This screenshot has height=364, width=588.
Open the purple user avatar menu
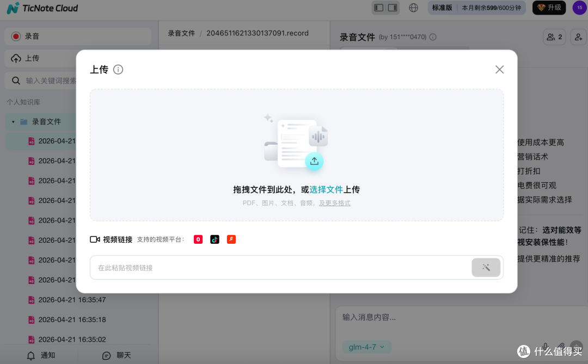click(579, 8)
